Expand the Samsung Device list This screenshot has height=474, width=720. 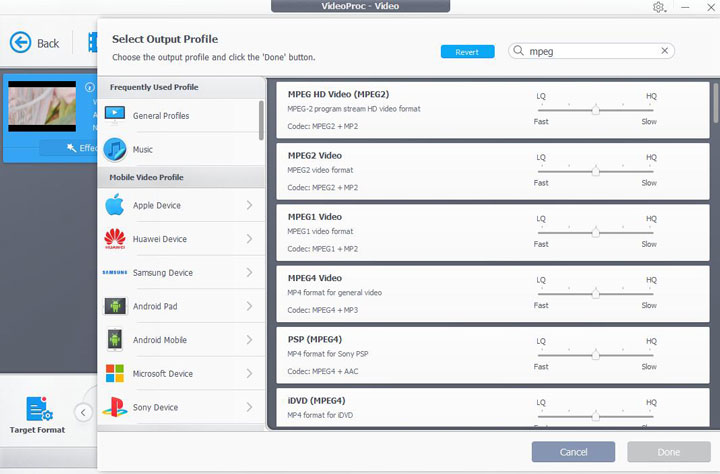click(249, 273)
